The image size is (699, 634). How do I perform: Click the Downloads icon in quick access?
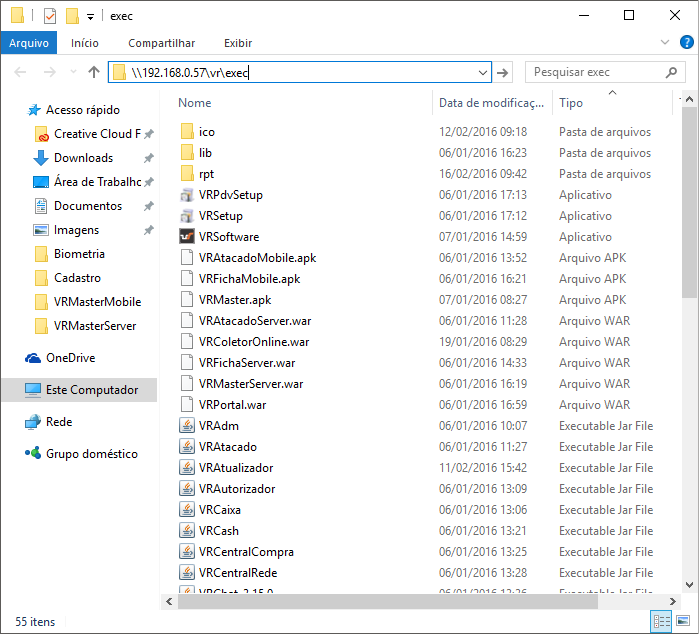41,158
